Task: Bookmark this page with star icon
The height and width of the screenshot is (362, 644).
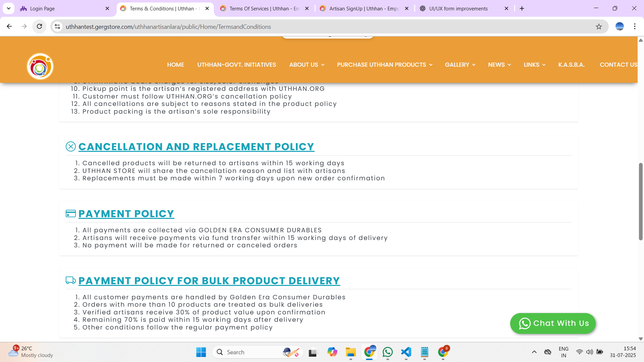Action: pyautogui.click(x=599, y=26)
